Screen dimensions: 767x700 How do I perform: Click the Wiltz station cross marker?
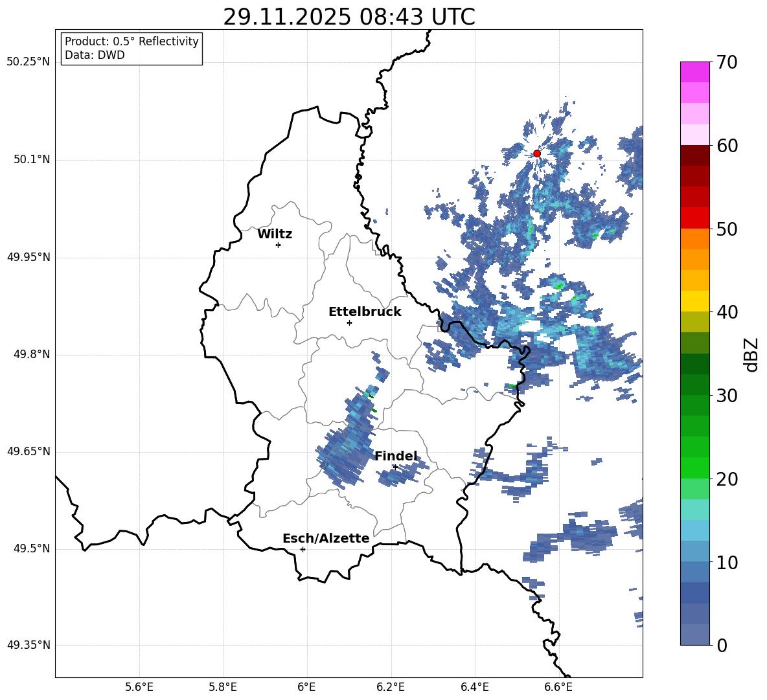(279, 245)
